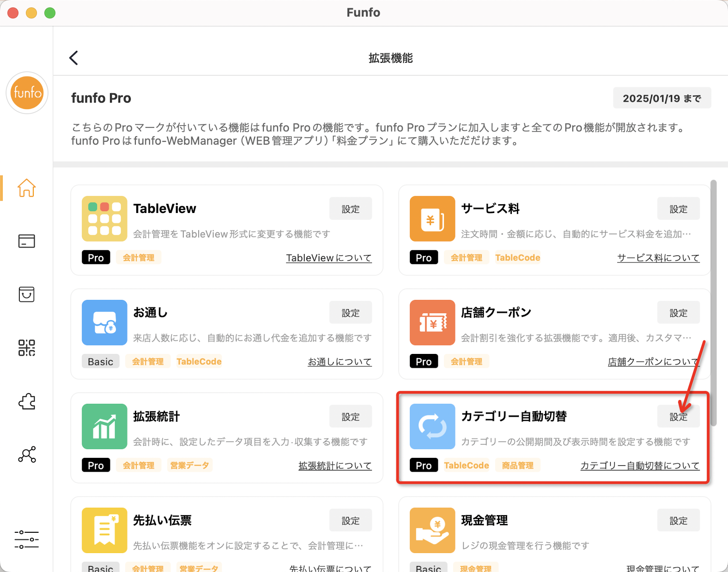The image size is (728, 572).
Task: Open the QR code sidebar icon
Action: [x=26, y=347]
